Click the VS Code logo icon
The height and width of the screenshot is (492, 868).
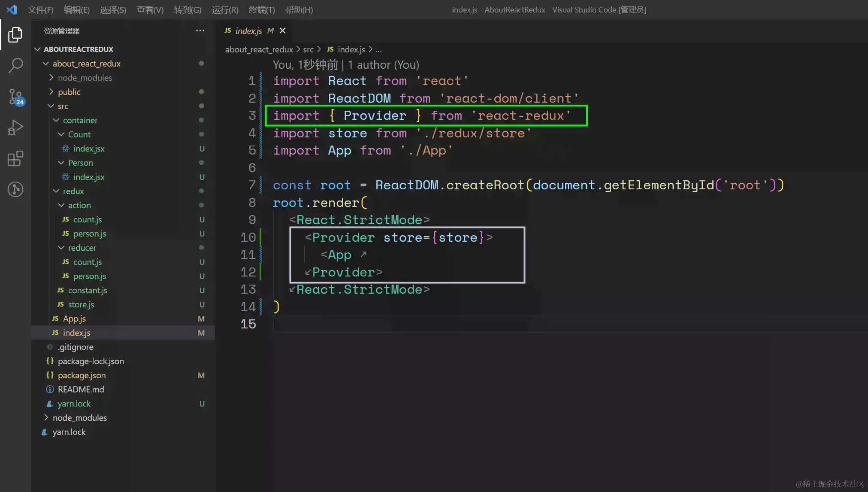click(x=12, y=9)
